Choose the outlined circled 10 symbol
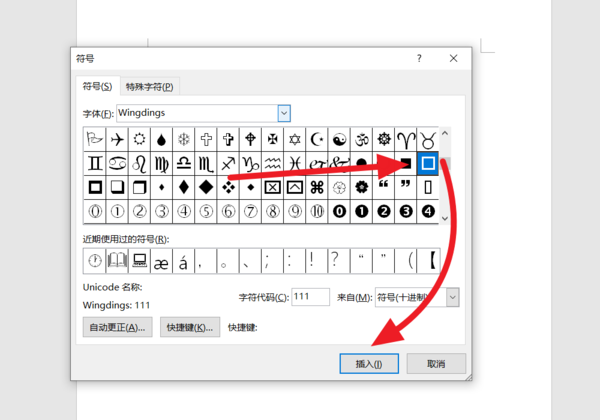 [x=317, y=211]
